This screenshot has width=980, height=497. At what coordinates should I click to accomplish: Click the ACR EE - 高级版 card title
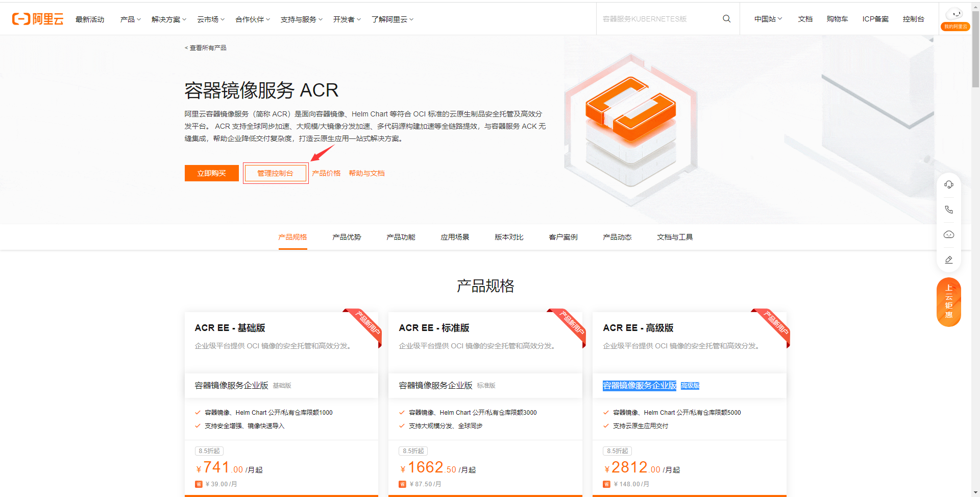point(638,328)
